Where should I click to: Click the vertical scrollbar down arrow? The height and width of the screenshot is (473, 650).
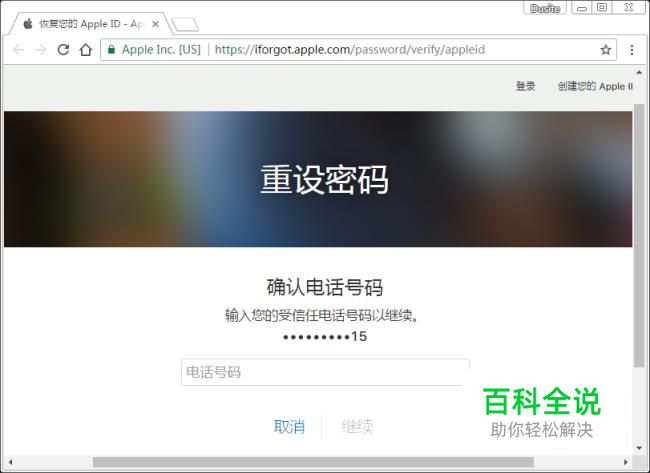(639, 448)
